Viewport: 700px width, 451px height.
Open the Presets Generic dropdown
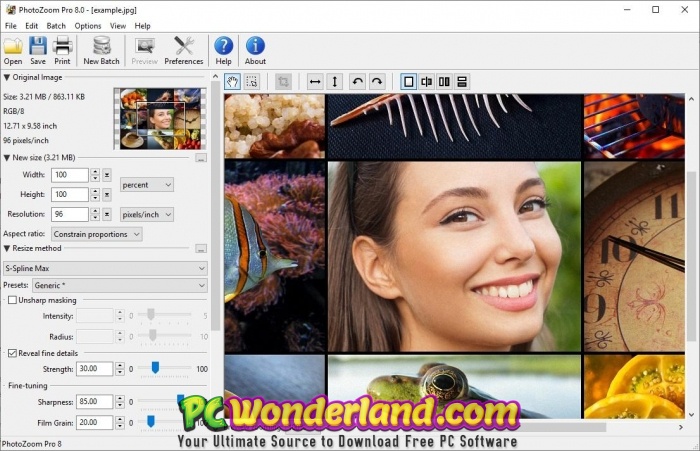pos(120,285)
